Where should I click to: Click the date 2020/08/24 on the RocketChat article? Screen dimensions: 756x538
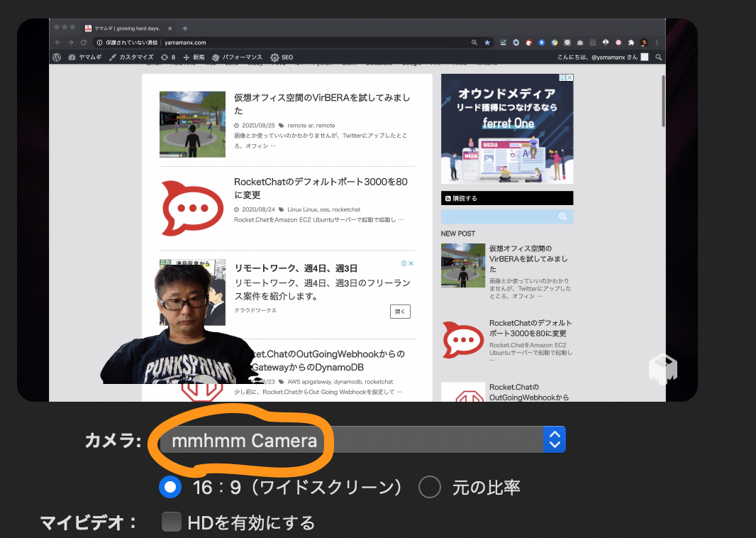tap(258, 209)
